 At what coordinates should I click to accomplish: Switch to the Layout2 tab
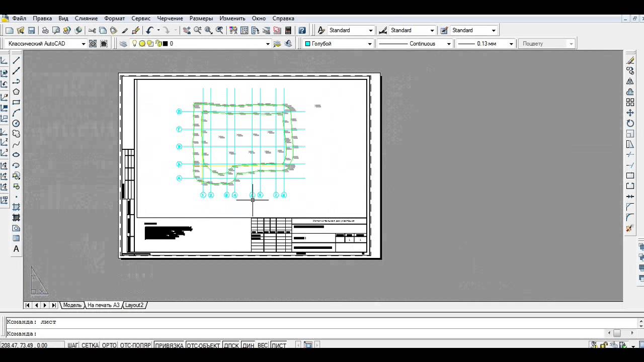[134, 305]
